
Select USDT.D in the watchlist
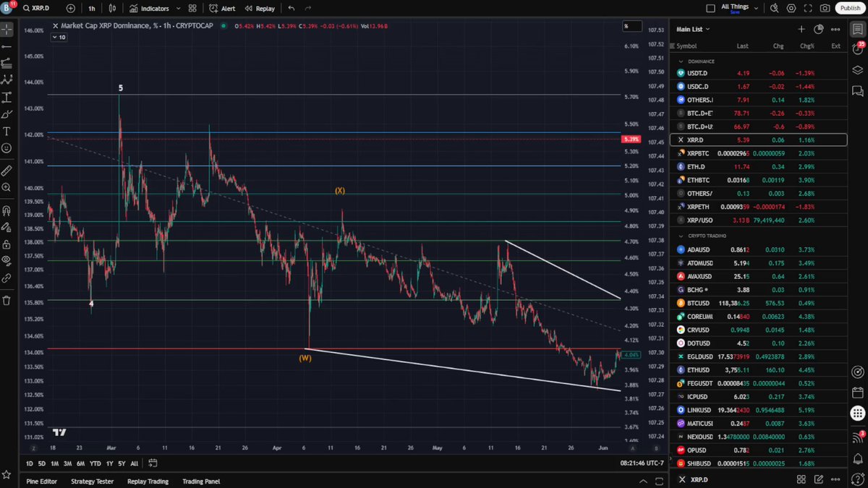point(759,73)
